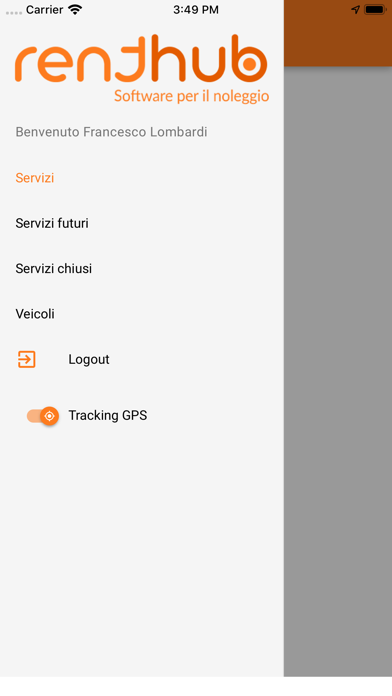This screenshot has height=696, width=392.
Task: Dismiss the drawer via the gray overlay
Action: [x=338, y=371]
